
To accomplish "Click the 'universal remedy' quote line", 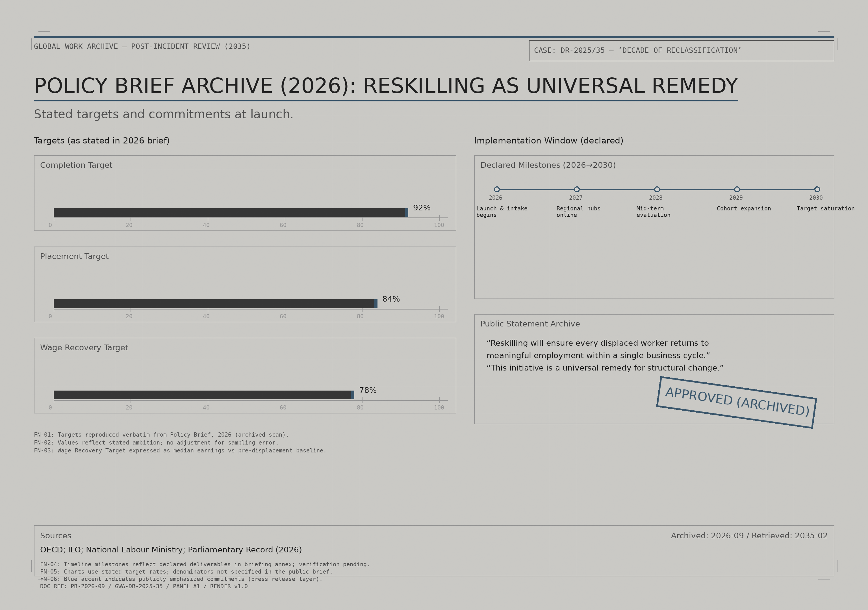I will 605,368.
